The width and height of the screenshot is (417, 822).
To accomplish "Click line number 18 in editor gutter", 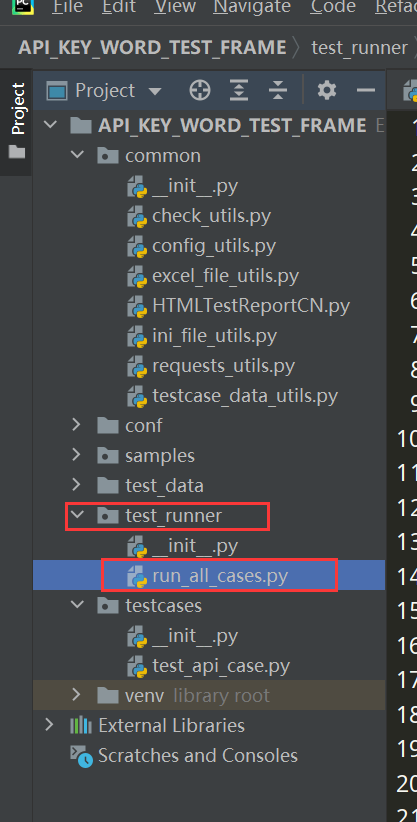I will click(x=407, y=715).
